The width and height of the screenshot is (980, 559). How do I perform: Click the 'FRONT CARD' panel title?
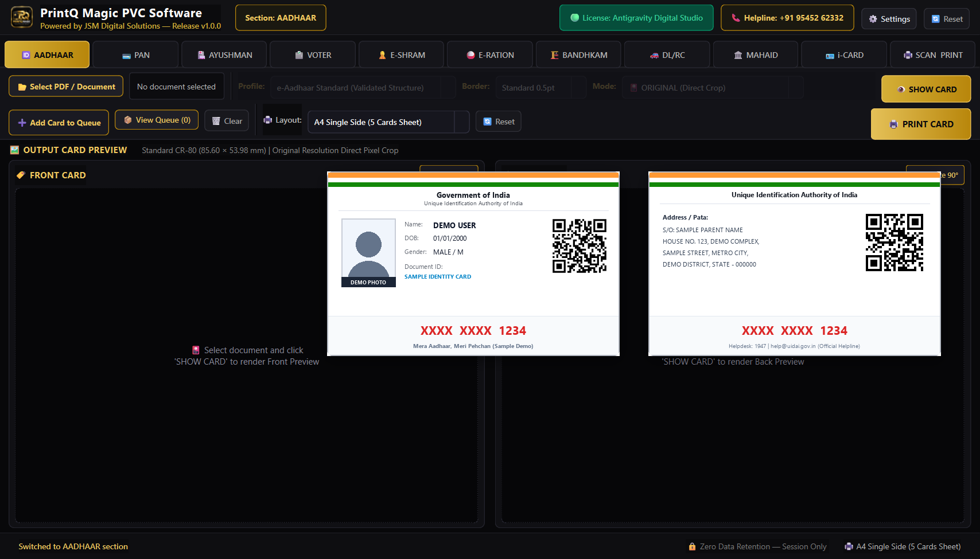coord(58,175)
